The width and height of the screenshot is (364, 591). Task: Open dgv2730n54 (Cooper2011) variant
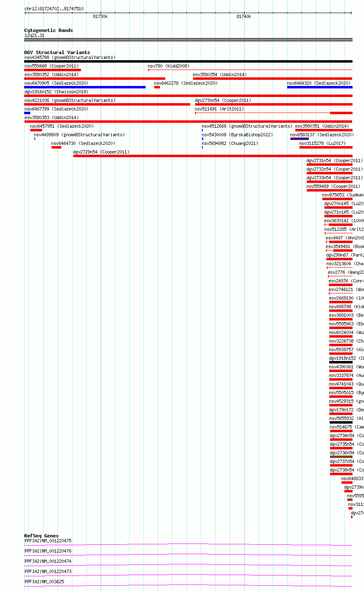223,100
